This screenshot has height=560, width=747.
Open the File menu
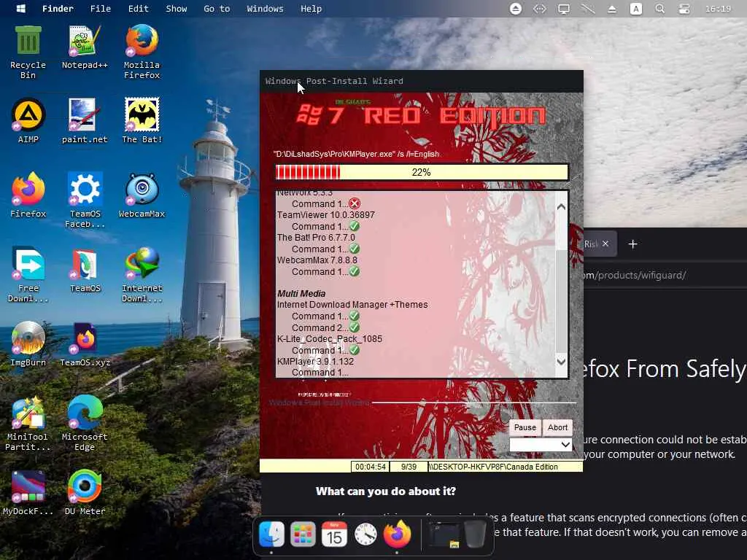[101, 9]
